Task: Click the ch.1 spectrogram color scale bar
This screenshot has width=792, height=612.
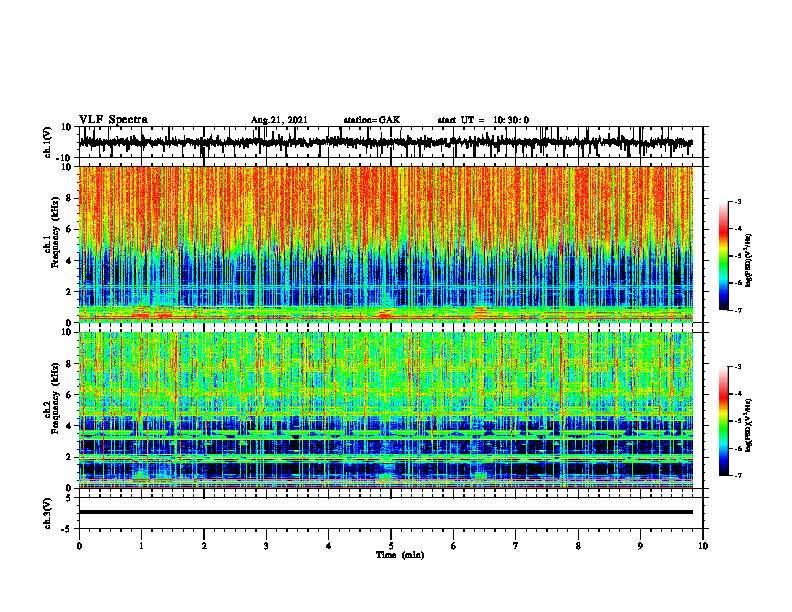Action: pos(724,256)
